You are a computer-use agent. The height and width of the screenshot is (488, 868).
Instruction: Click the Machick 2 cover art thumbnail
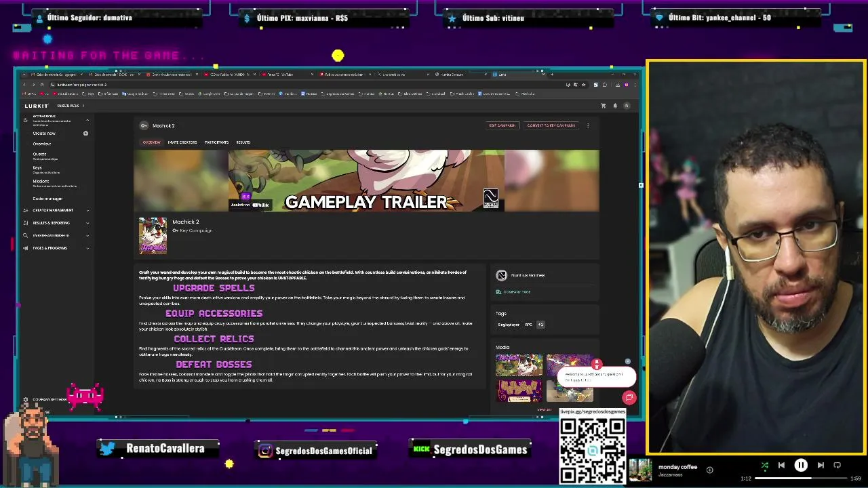click(x=153, y=236)
